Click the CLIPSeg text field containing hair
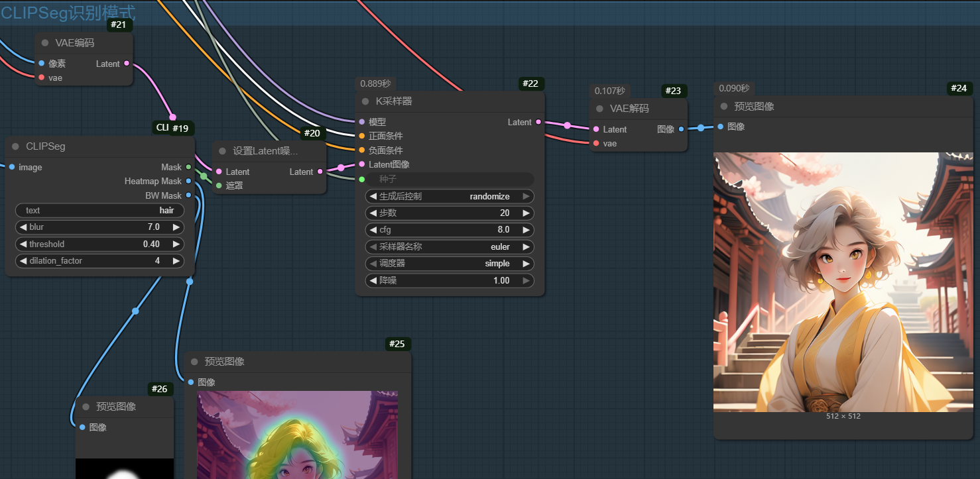 coord(99,210)
